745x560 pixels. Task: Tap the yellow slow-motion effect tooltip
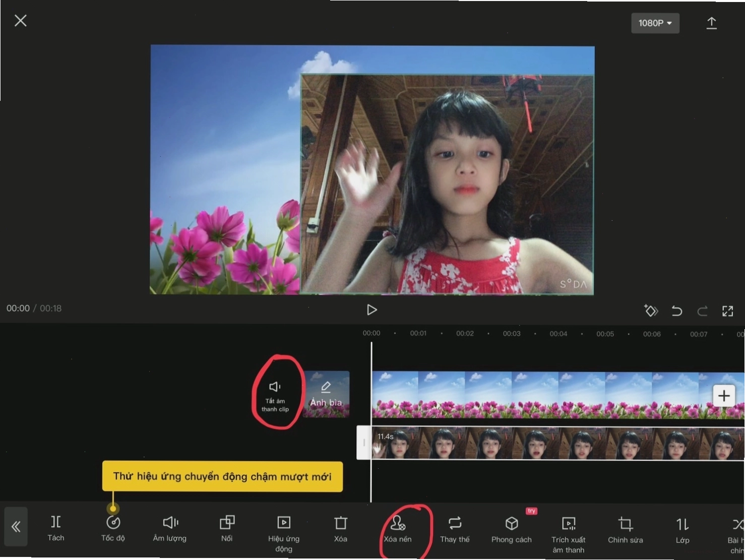(x=222, y=476)
